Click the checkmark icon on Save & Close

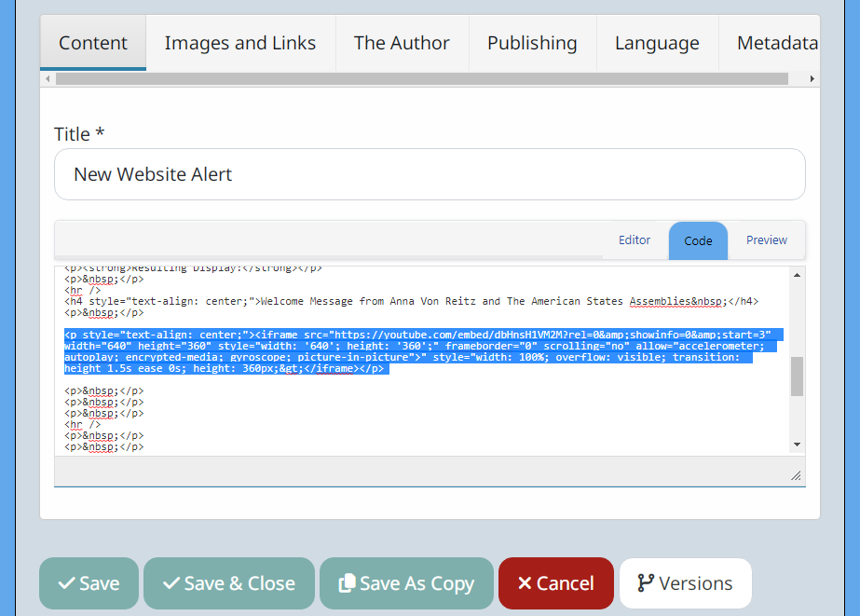click(x=171, y=583)
